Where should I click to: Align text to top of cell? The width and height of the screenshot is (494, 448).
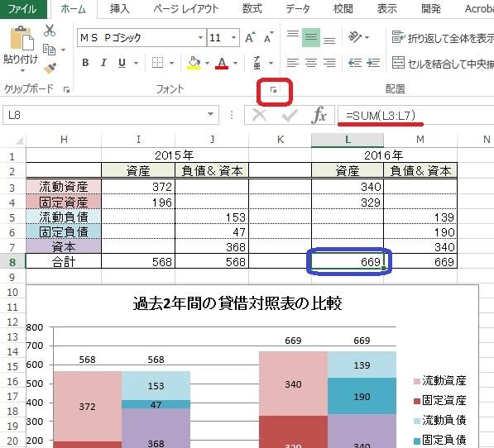tap(293, 34)
